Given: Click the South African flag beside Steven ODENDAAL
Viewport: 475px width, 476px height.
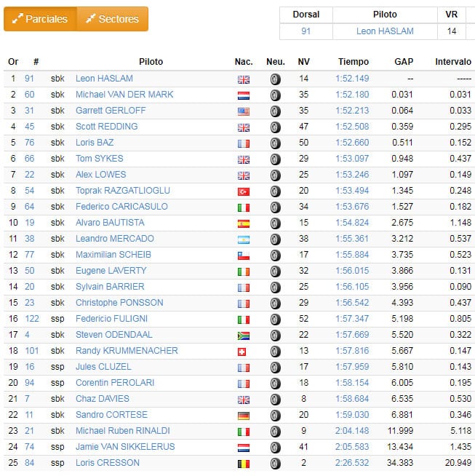Looking at the screenshot, I should 244,336.
